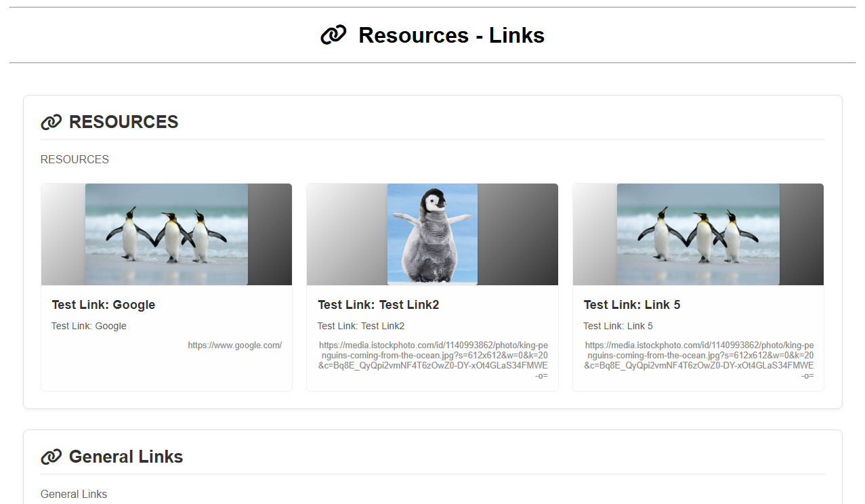Screen dimensions: 865x504
Task: Click the "Resources - Links" page title text
Action: pos(451,35)
